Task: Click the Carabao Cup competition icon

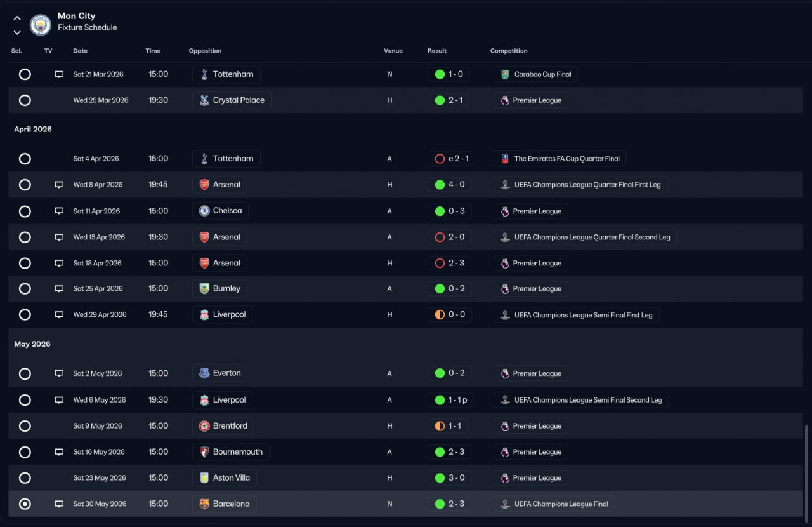Action: (x=505, y=74)
